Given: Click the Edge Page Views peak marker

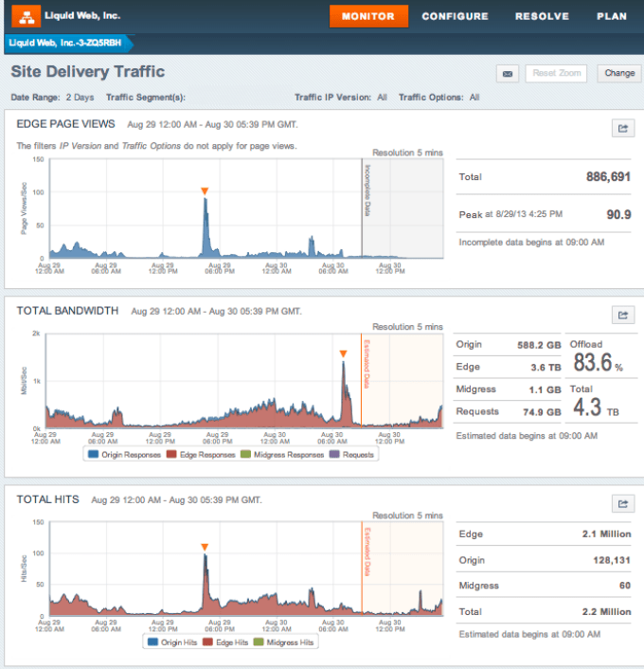Looking at the screenshot, I should click(205, 191).
